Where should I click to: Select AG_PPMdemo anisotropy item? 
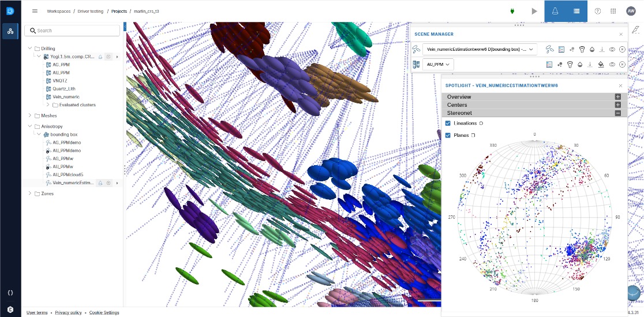coord(67,142)
